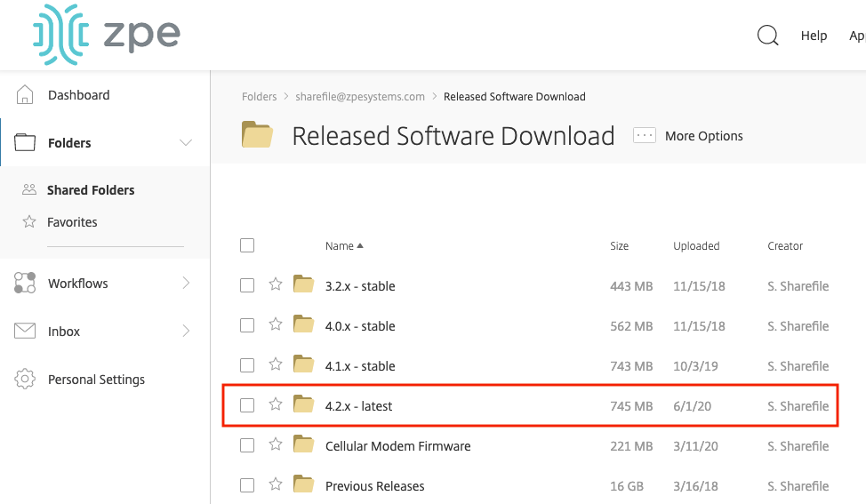Go to Folders breadcrumb
Viewport: 866px width, 504px height.
(x=259, y=97)
